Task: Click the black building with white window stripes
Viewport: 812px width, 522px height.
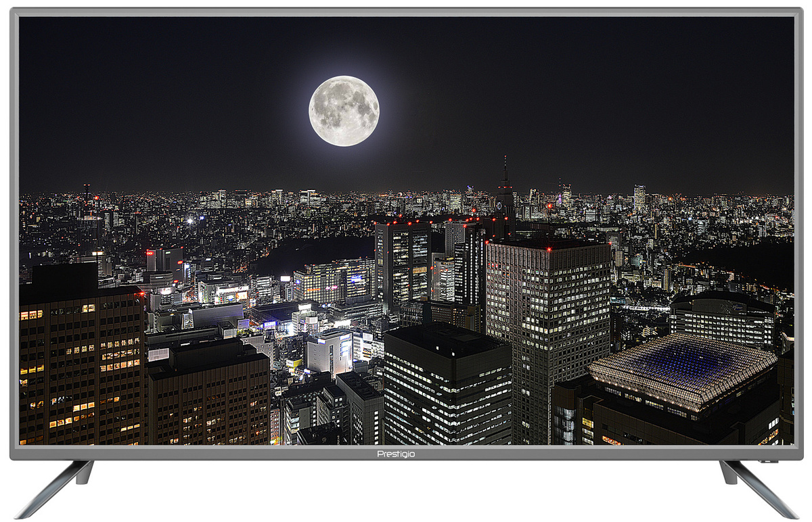Action: pyautogui.click(x=447, y=392)
